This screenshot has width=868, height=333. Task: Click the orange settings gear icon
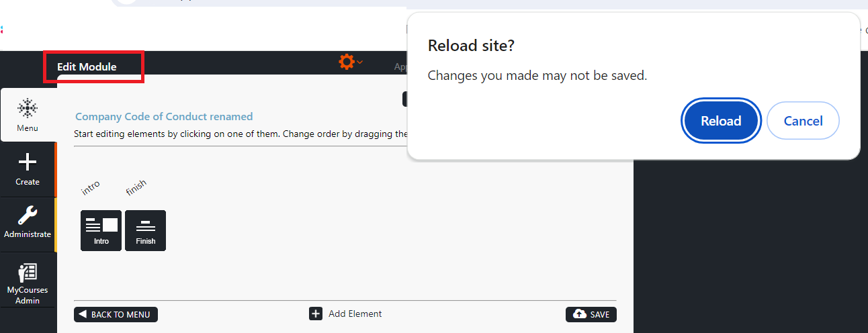(347, 62)
